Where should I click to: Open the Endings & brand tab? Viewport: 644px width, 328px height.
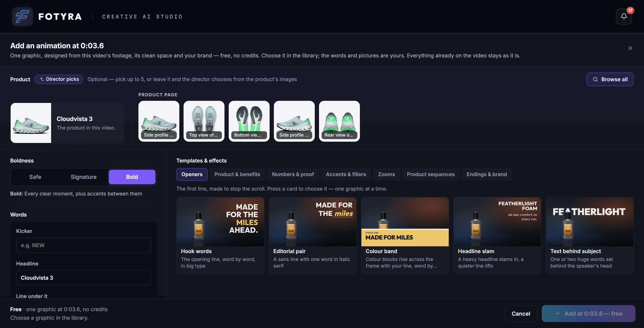click(486, 174)
